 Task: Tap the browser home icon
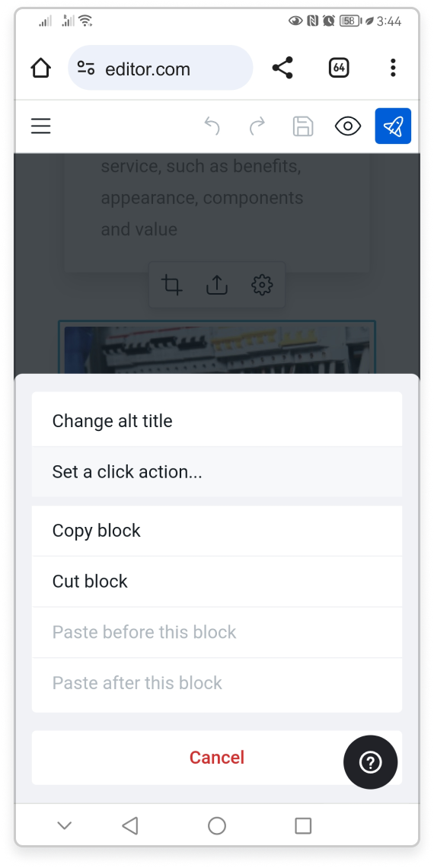[x=40, y=68]
